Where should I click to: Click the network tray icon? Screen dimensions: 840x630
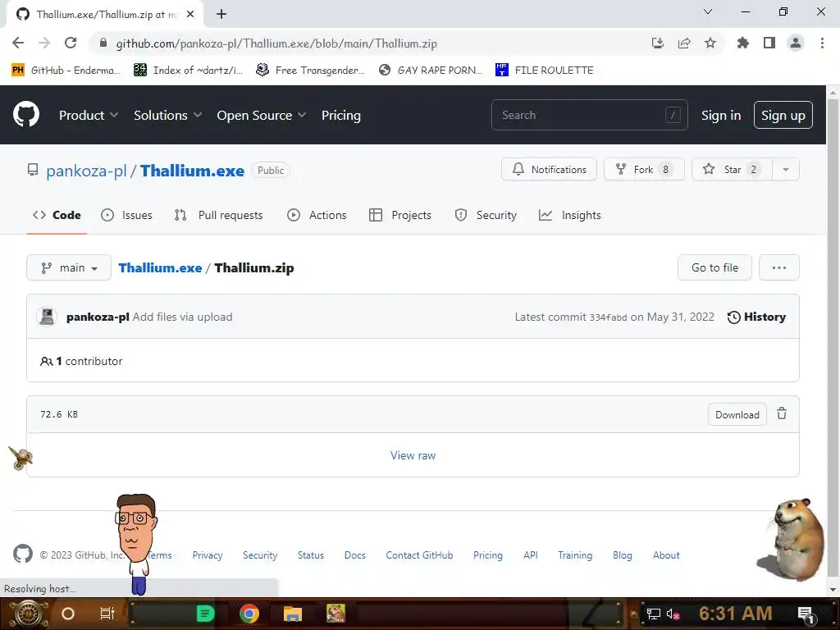pyautogui.click(x=653, y=614)
